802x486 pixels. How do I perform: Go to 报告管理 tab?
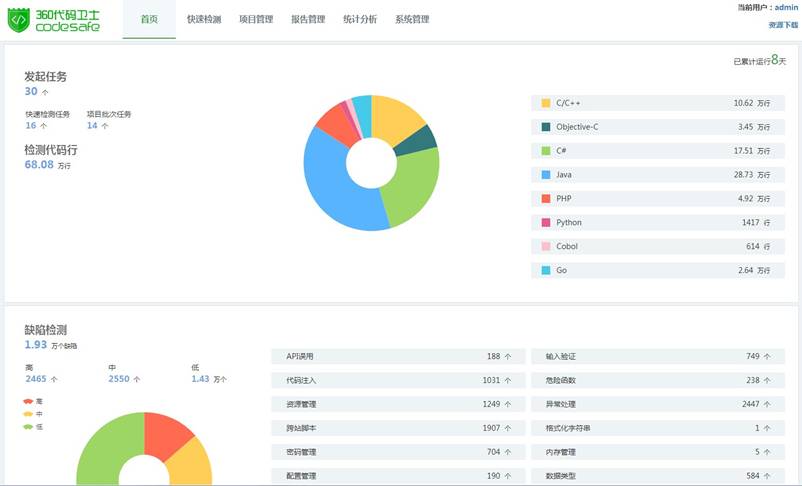pos(308,19)
